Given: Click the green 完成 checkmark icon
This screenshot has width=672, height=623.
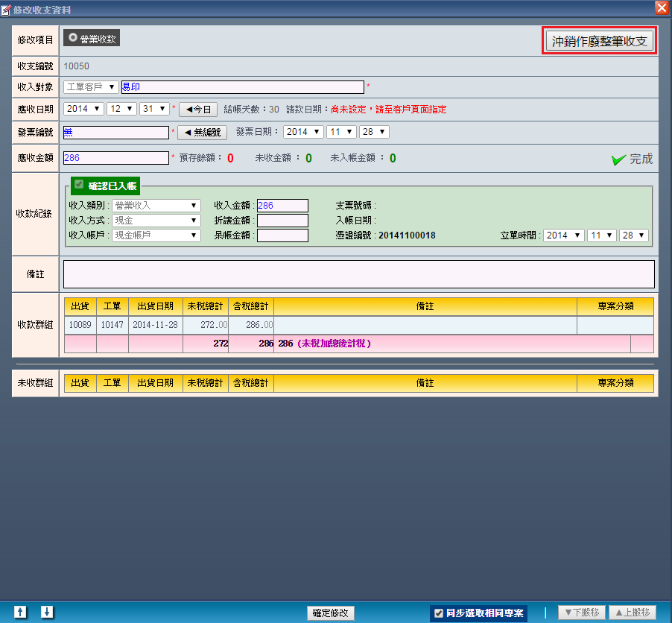Looking at the screenshot, I should click(618, 159).
